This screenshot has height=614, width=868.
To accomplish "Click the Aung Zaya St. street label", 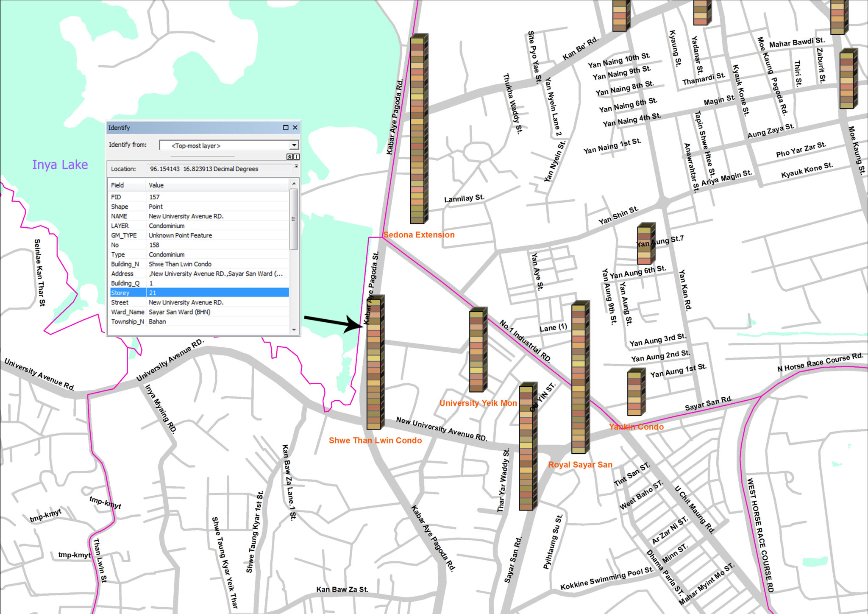I will (771, 131).
